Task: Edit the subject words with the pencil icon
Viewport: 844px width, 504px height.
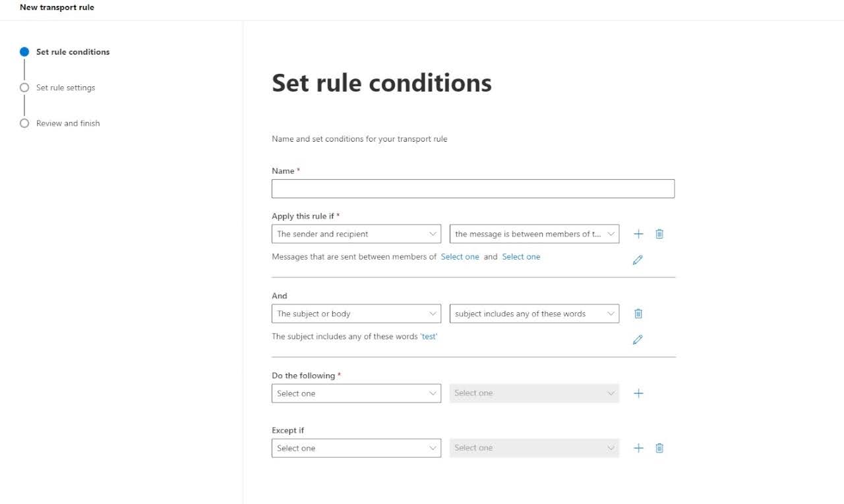Action: click(638, 340)
